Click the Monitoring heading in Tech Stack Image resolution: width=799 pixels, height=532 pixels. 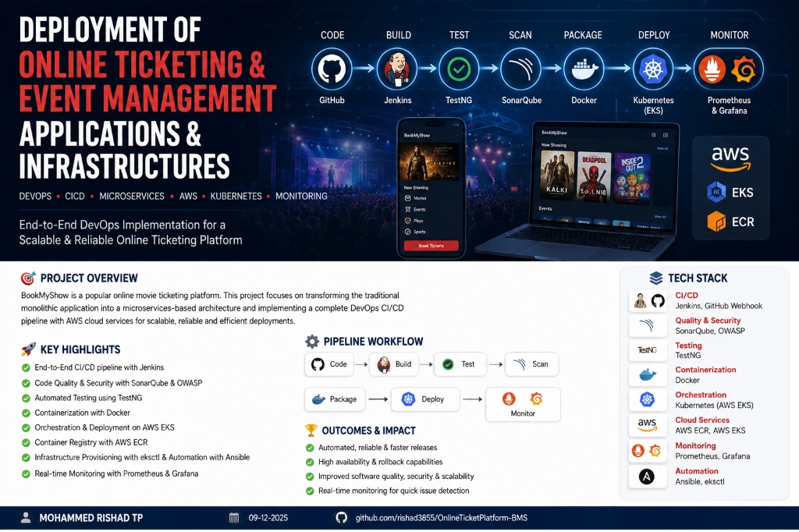695,445
